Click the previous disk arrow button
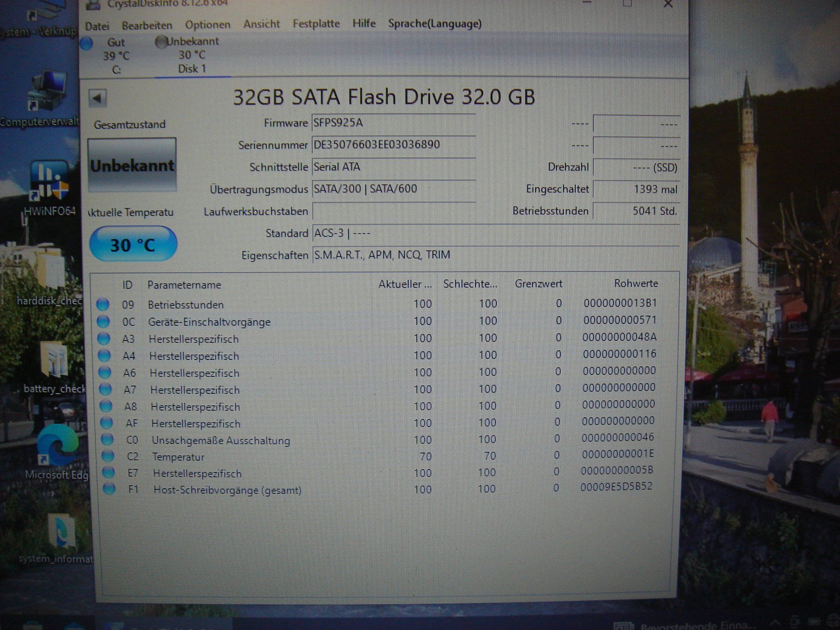This screenshot has width=840, height=630. (97, 98)
